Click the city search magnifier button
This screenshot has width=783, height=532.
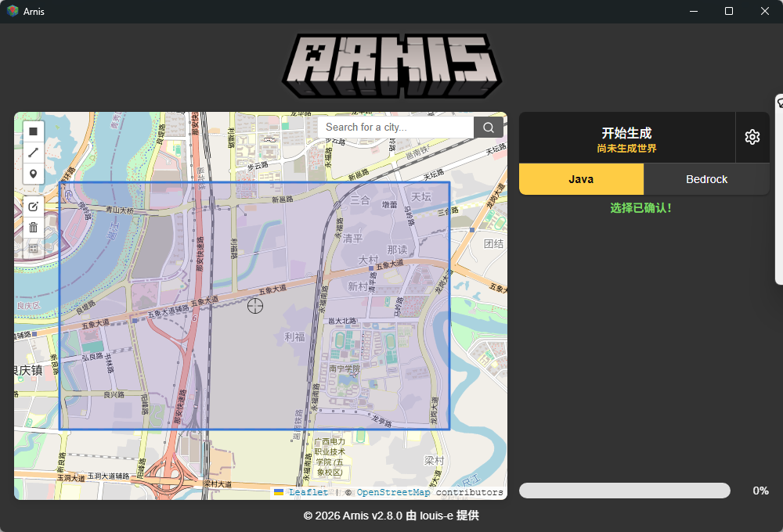click(x=489, y=128)
